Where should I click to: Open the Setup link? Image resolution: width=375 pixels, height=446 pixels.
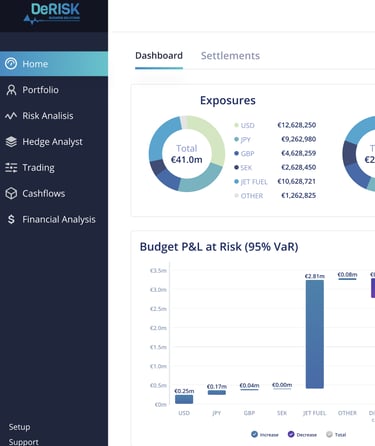[x=19, y=427]
